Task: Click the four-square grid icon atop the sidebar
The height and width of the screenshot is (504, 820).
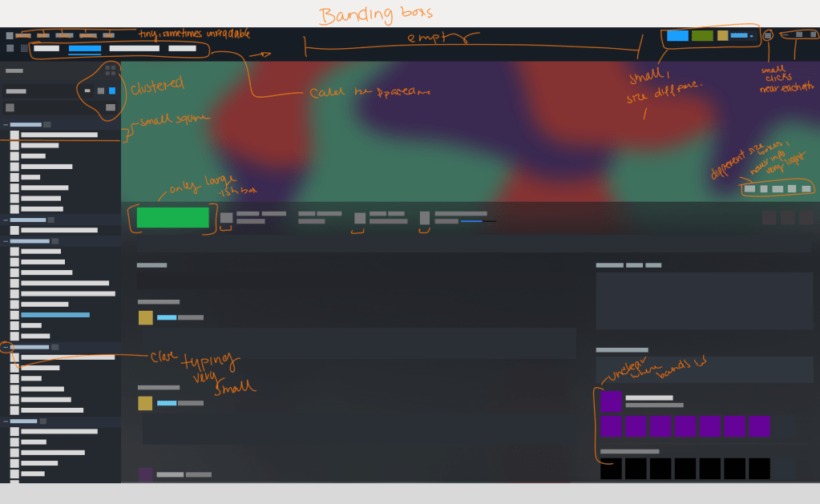Action: pos(111,71)
